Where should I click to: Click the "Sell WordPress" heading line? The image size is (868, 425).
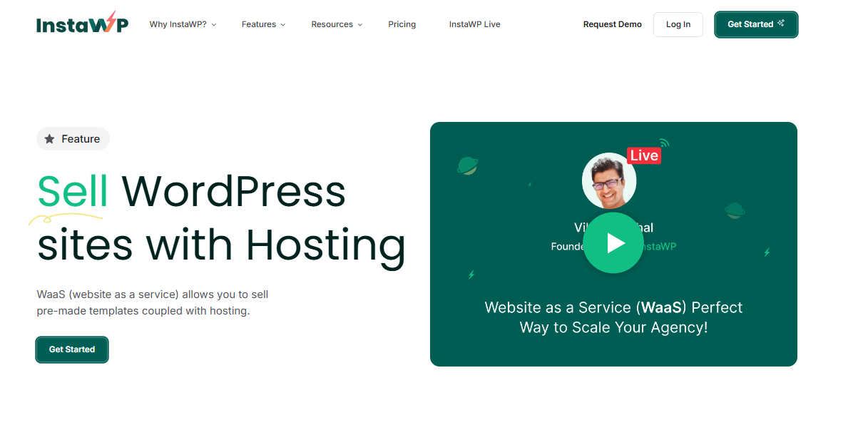(x=191, y=191)
